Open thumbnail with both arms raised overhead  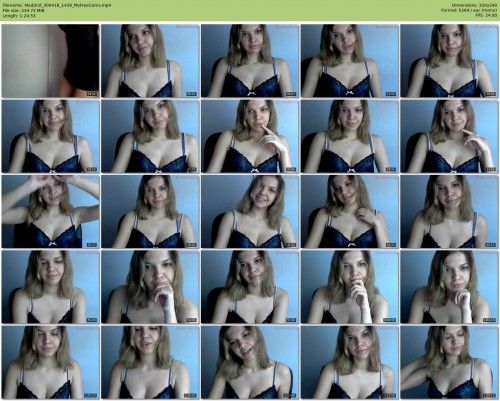coord(50,211)
